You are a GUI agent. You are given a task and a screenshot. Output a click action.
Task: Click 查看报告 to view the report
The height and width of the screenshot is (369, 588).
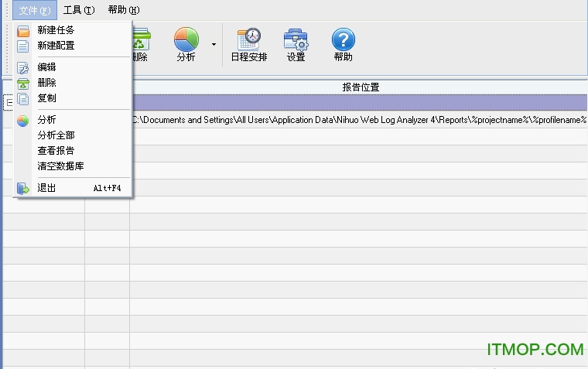(56, 151)
